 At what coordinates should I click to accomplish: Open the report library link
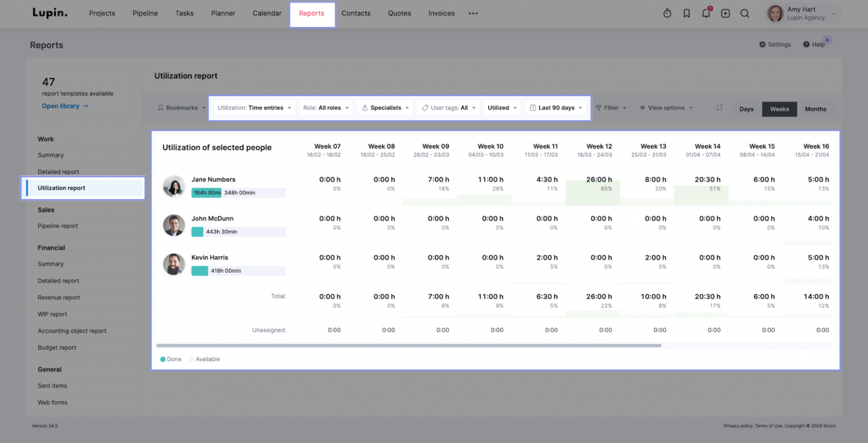pos(60,106)
